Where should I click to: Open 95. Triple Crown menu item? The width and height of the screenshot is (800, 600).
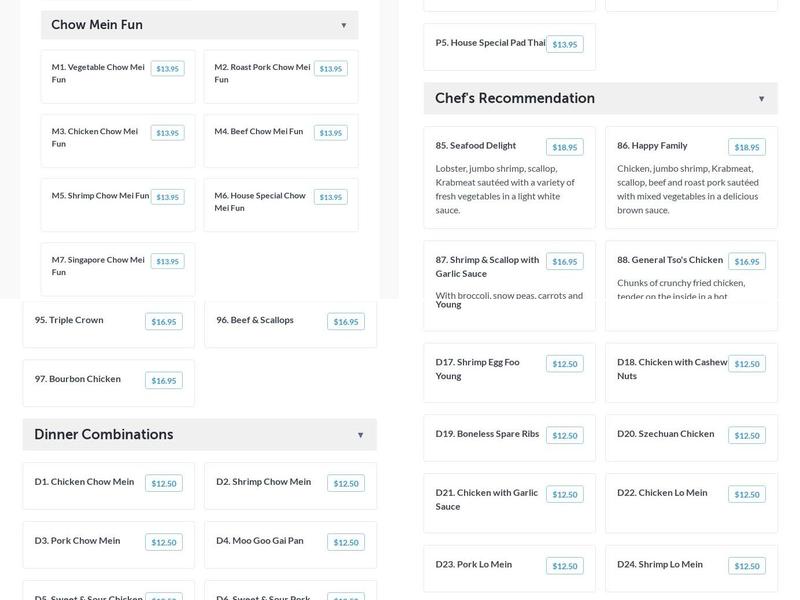click(x=69, y=320)
